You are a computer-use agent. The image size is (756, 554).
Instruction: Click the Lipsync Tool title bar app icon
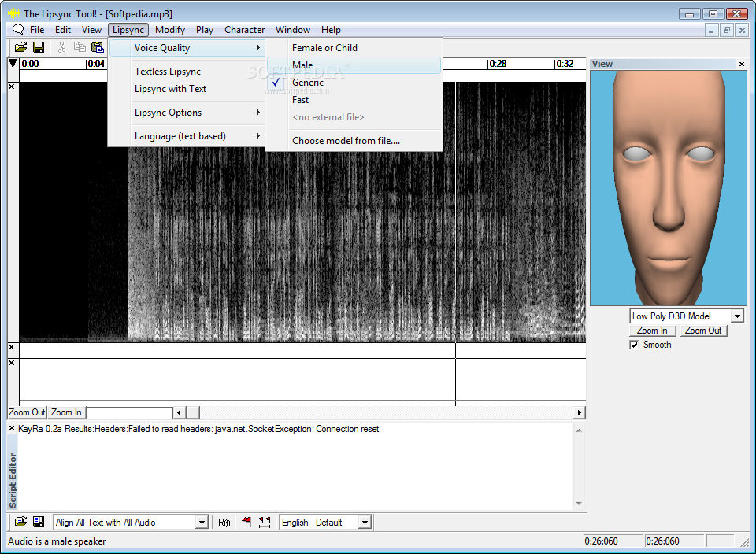14,13
